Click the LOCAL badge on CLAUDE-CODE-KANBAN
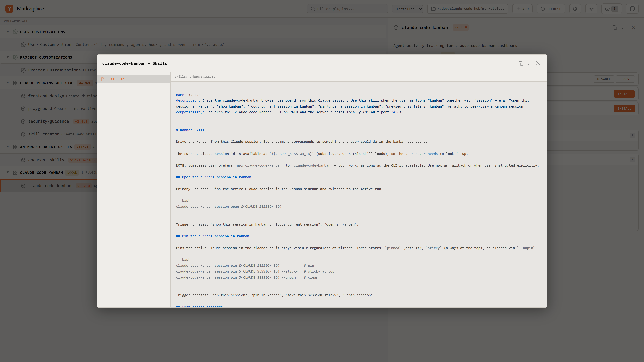644x362 pixels. click(x=72, y=173)
